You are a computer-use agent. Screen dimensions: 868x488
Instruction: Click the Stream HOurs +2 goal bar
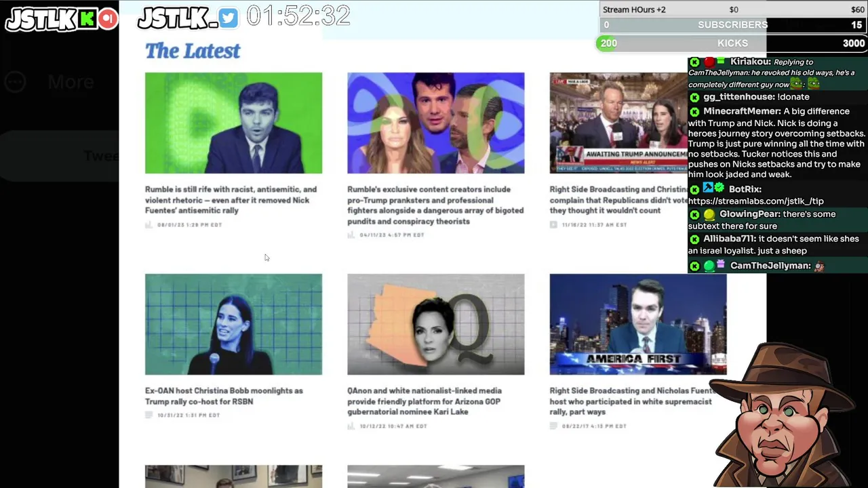click(x=732, y=9)
